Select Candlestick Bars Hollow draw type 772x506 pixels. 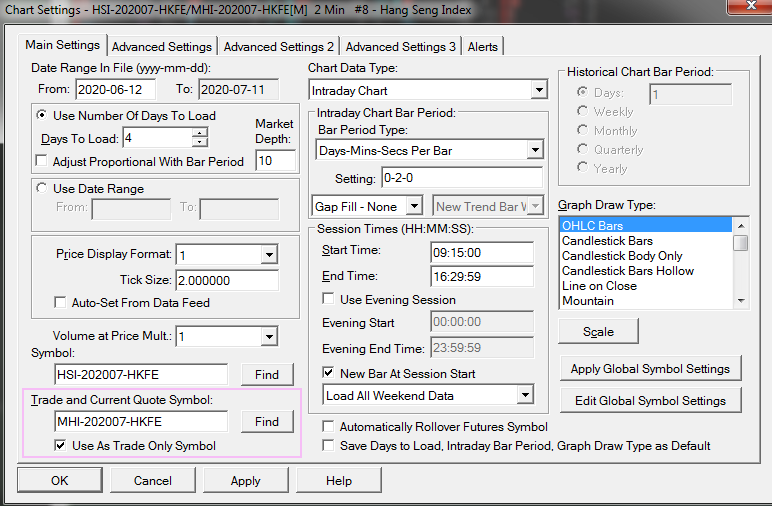(x=646, y=271)
